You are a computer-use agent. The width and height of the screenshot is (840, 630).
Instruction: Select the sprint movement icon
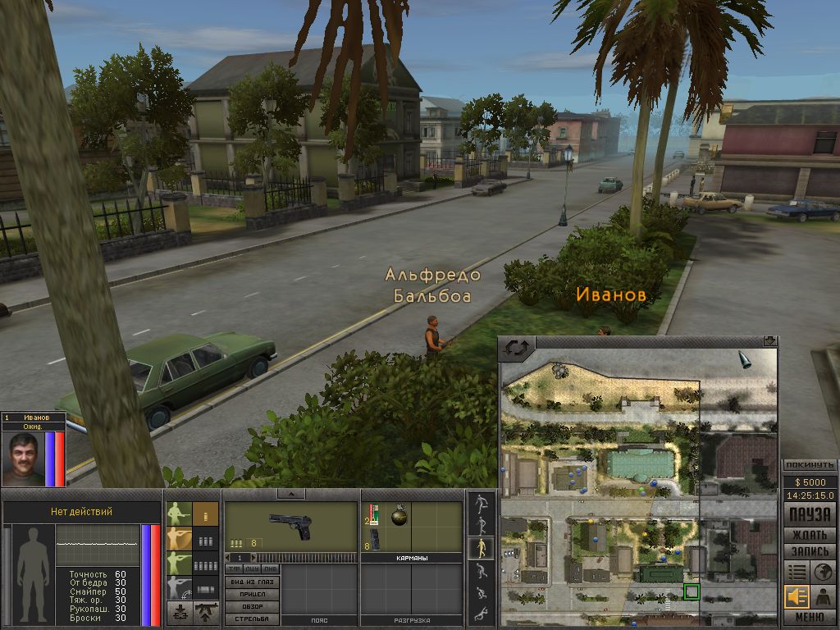tap(481, 504)
